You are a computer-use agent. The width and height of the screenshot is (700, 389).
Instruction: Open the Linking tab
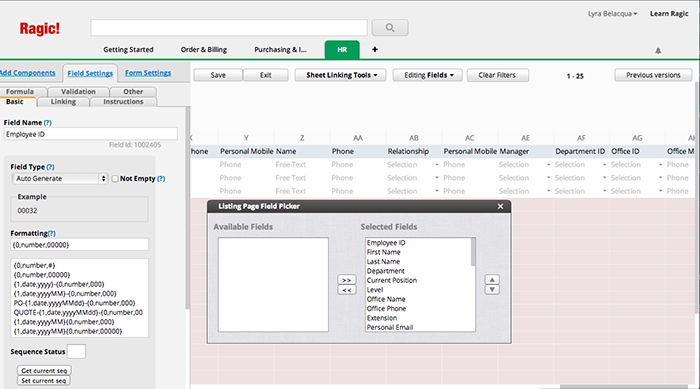click(x=63, y=102)
